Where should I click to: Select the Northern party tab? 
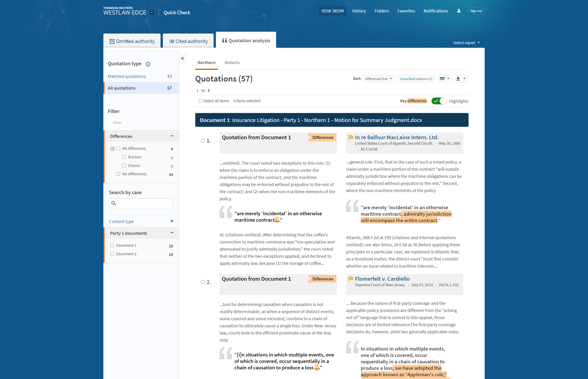(206, 63)
